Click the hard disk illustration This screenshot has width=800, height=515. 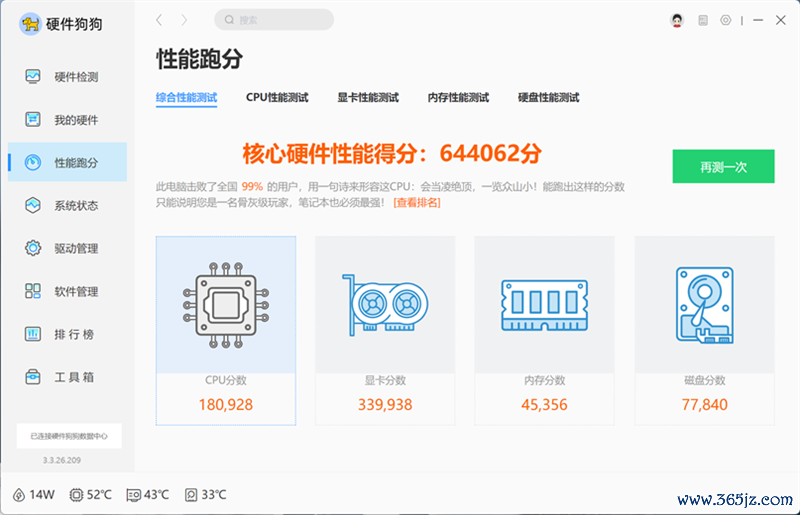click(705, 305)
